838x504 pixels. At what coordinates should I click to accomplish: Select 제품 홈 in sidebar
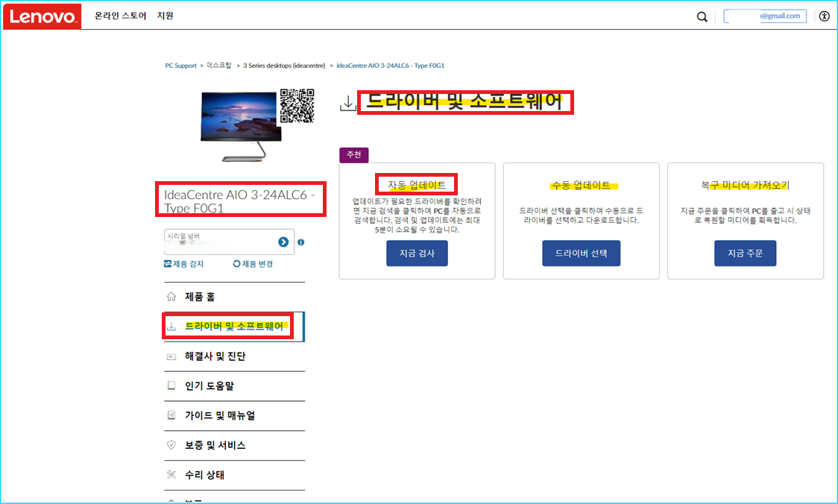point(234,297)
